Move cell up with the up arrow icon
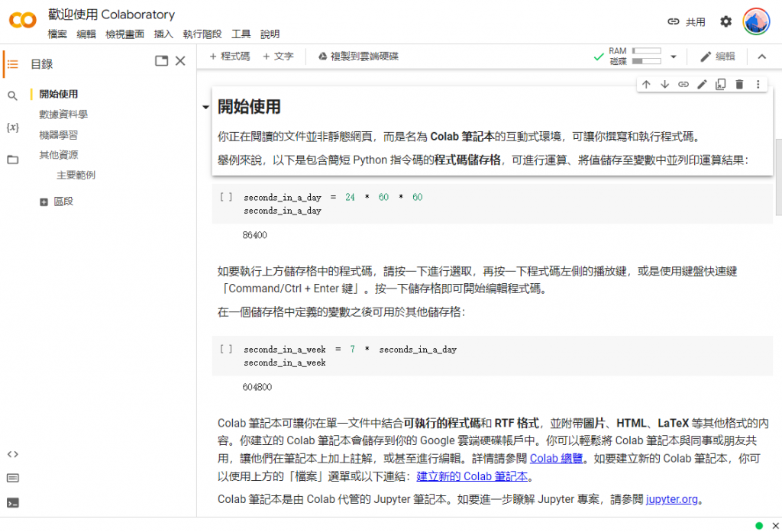Image resolution: width=782 pixels, height=532 pixels. pos(646,84)
